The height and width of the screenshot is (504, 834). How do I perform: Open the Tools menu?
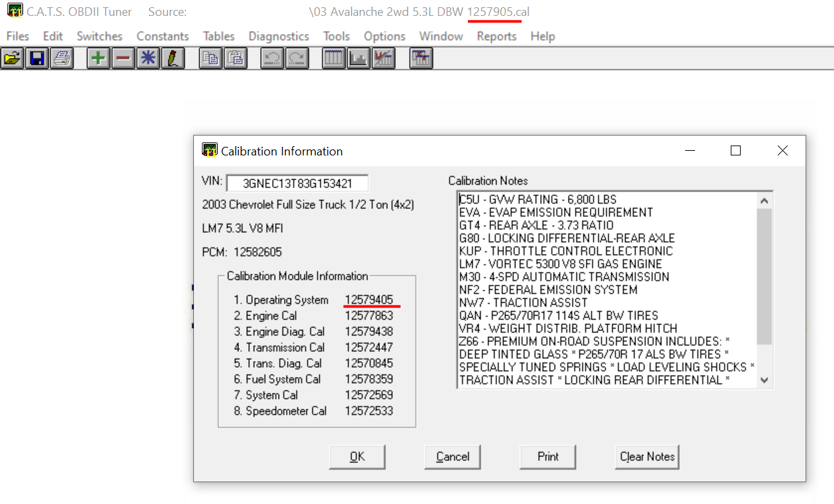tap(336, 36)
